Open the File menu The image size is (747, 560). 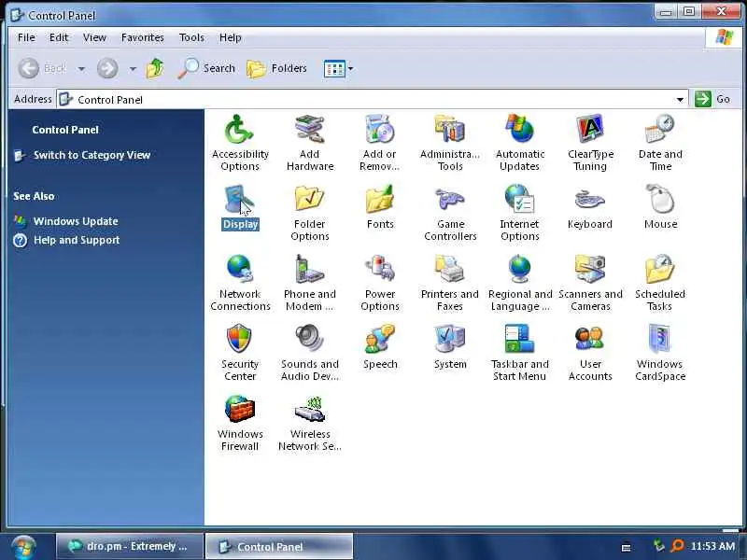pos(26,37)
